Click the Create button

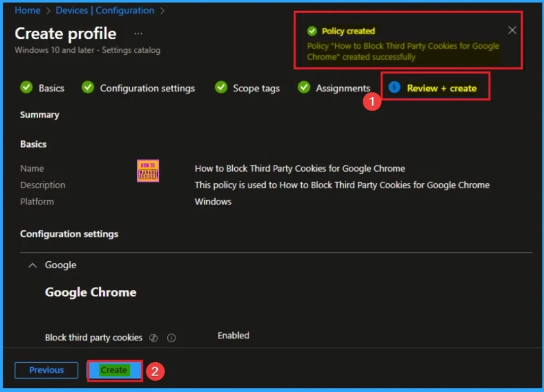point(114,371)
